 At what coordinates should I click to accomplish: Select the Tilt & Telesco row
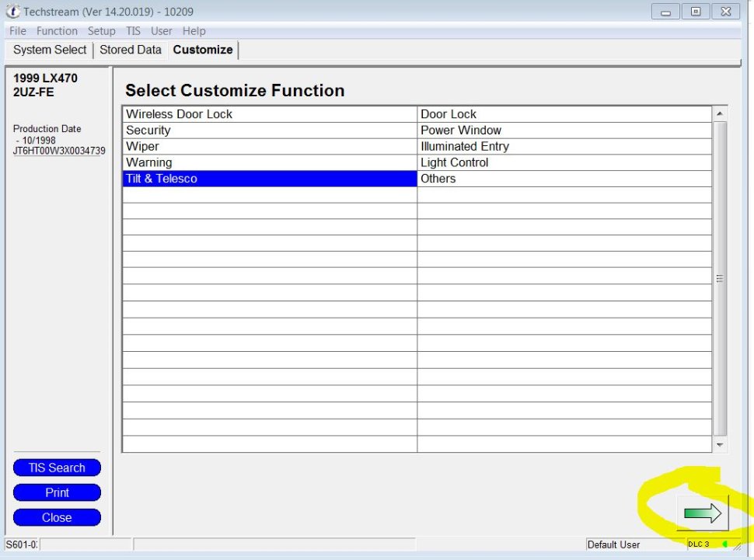click(270, 179)
